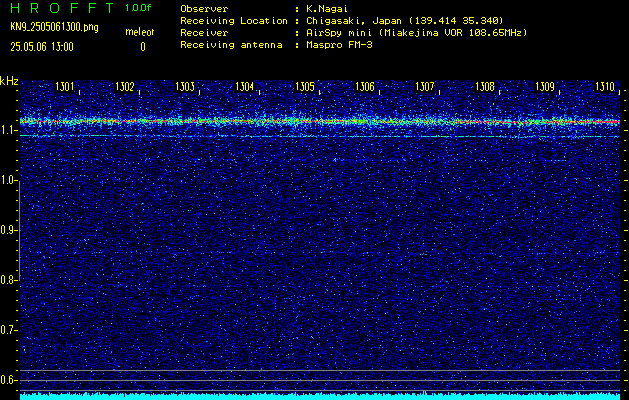Click the 1307 time marker

[425, 86]
